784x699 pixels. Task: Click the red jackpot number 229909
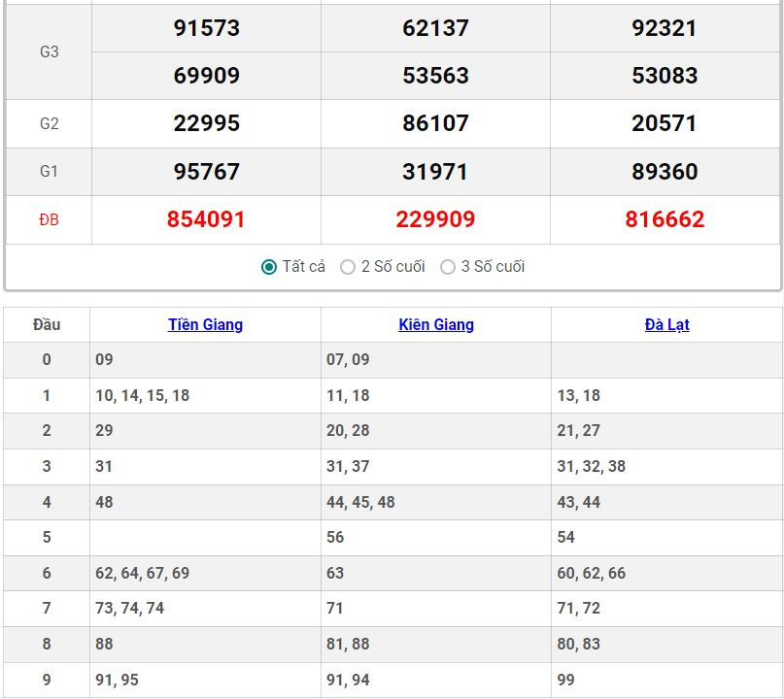[435, 219]
